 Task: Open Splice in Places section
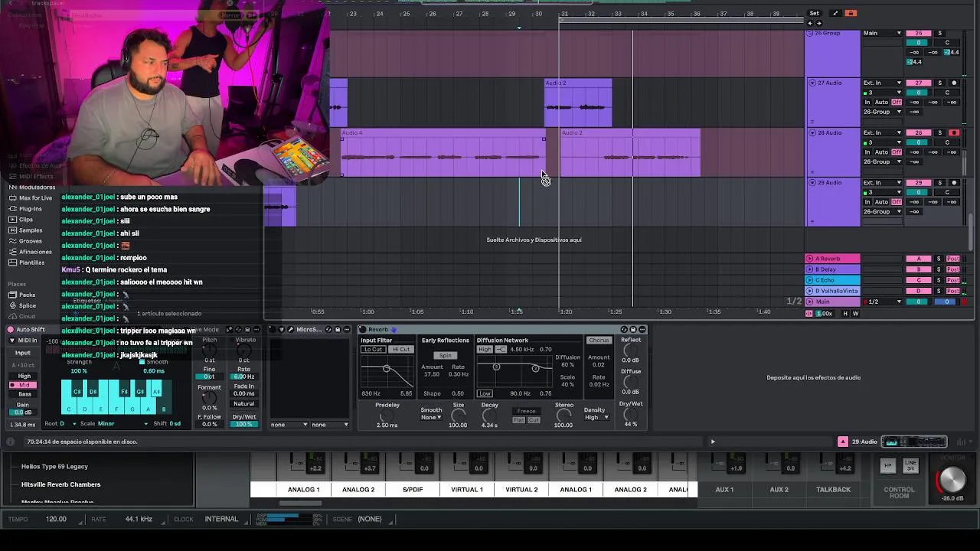(28, 305)
